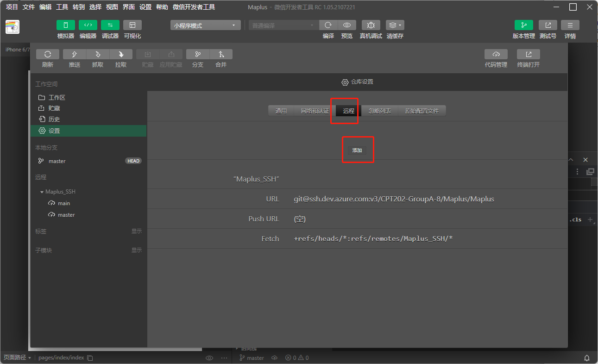Screen dimensions: 598x364
Task: Click the status bar notification bell
Action: [x=587, y=358]
